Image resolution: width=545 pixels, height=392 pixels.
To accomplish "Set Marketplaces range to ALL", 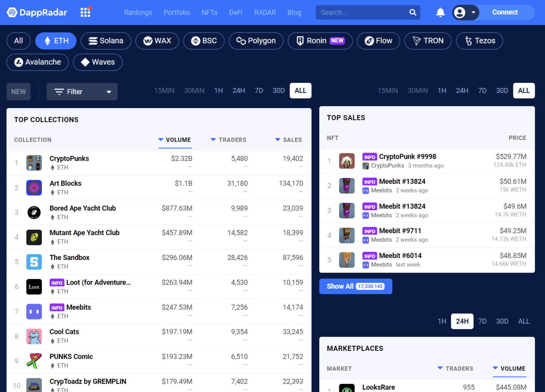I will tap(524, 321).
